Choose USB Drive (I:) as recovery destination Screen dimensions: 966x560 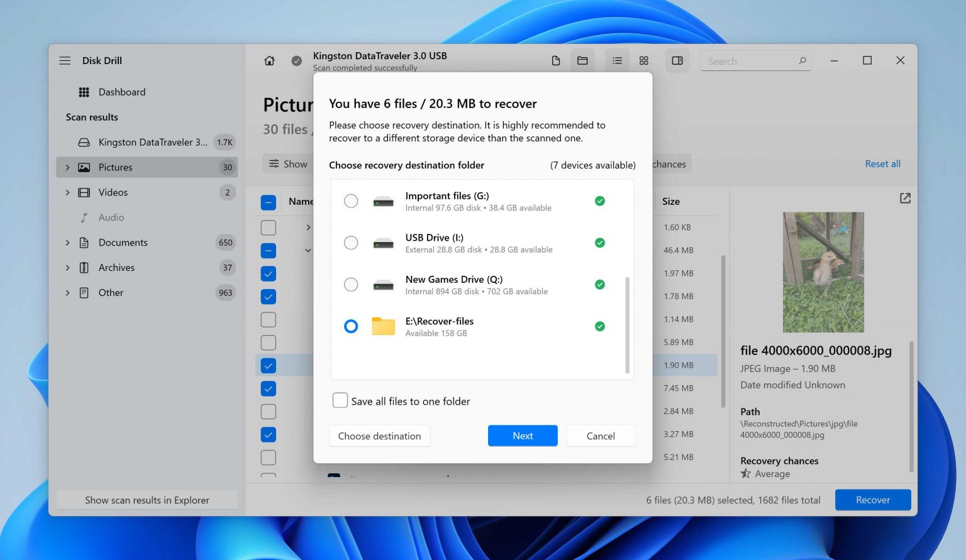pyautogui.click(x=351, y=243)
